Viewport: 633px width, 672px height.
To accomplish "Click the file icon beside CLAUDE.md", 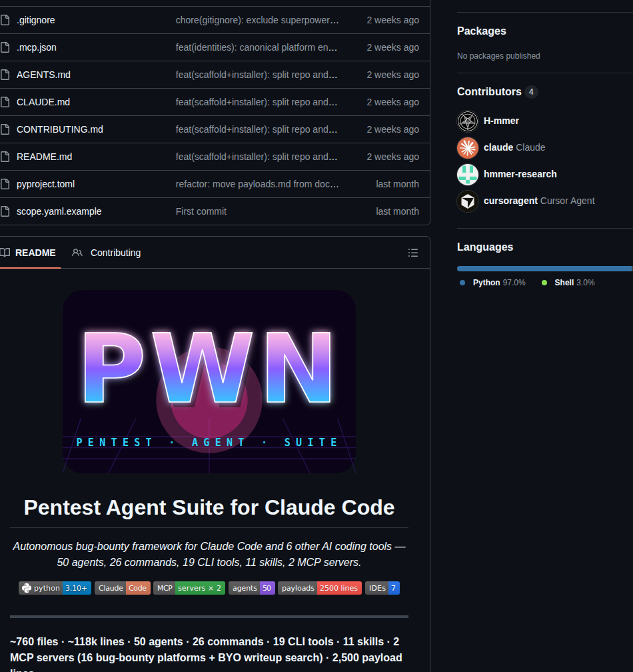I will pos(5,102).
